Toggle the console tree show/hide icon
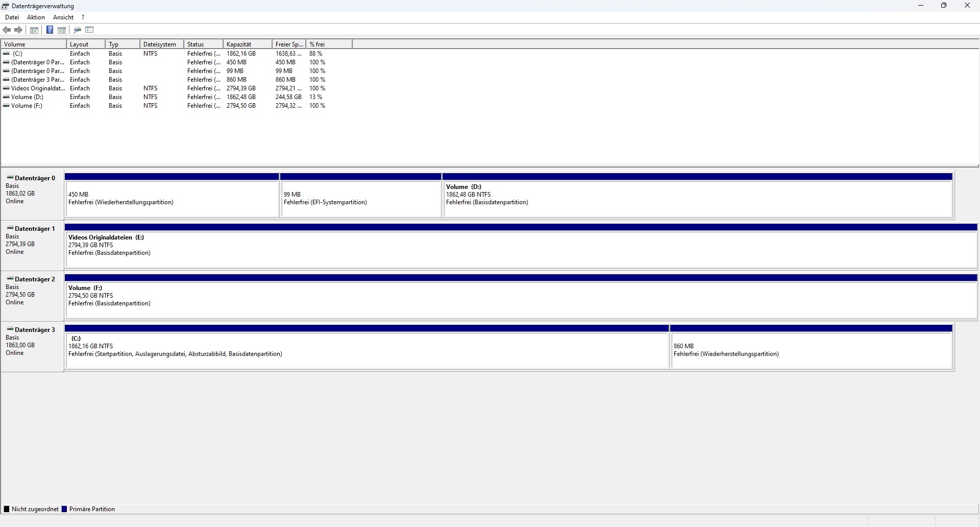This screenshot has width=980, height=527. pos(34,30)
